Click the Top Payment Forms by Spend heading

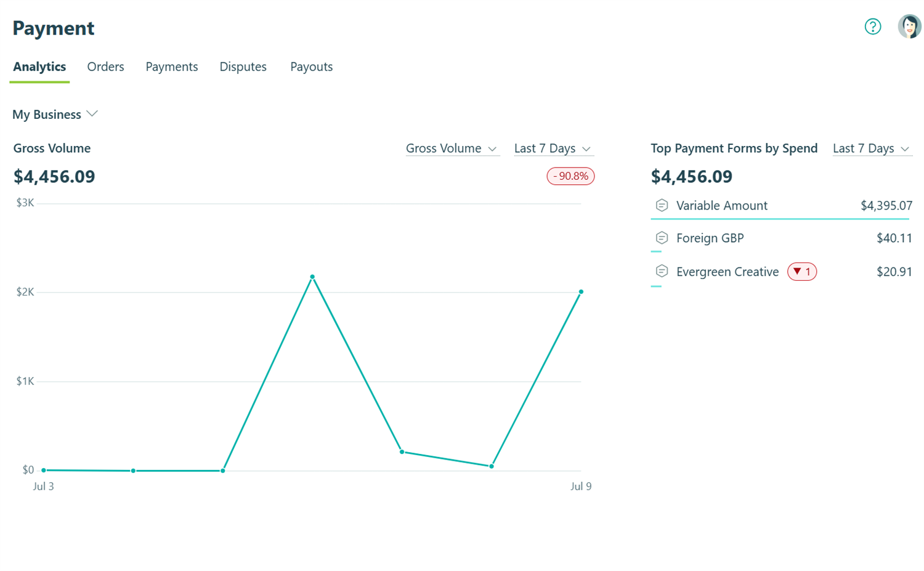point(734,148)
